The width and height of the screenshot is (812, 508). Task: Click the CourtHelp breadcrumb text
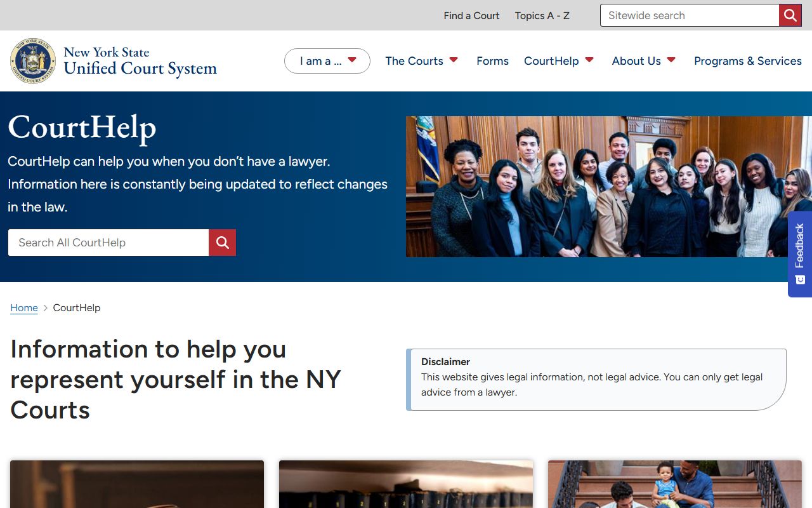(77, 308)
